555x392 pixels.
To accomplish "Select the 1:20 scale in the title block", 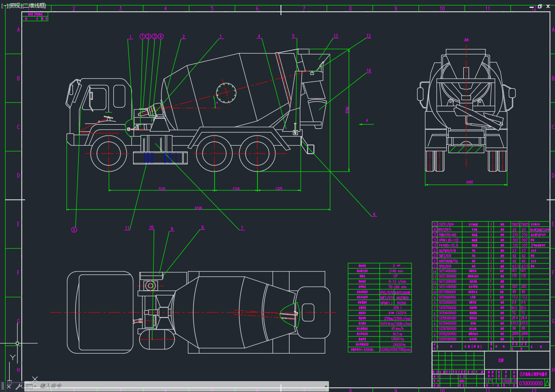I will tap(513, 381).
